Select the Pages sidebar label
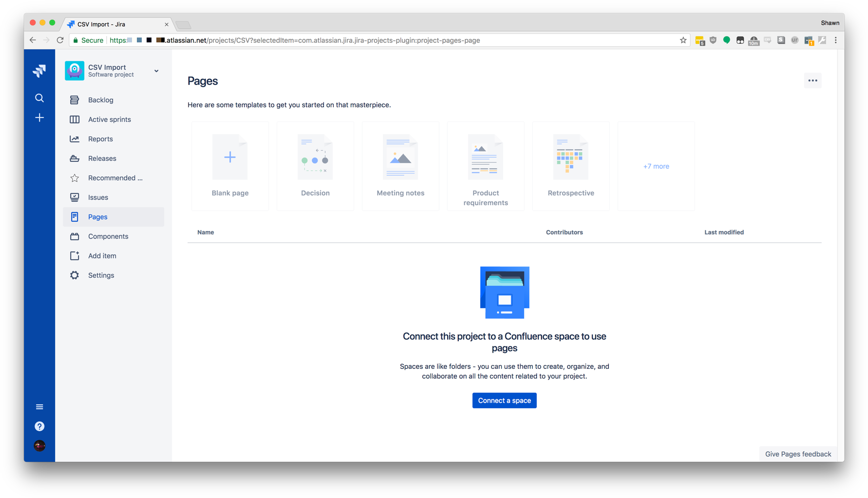 point(97,217)
